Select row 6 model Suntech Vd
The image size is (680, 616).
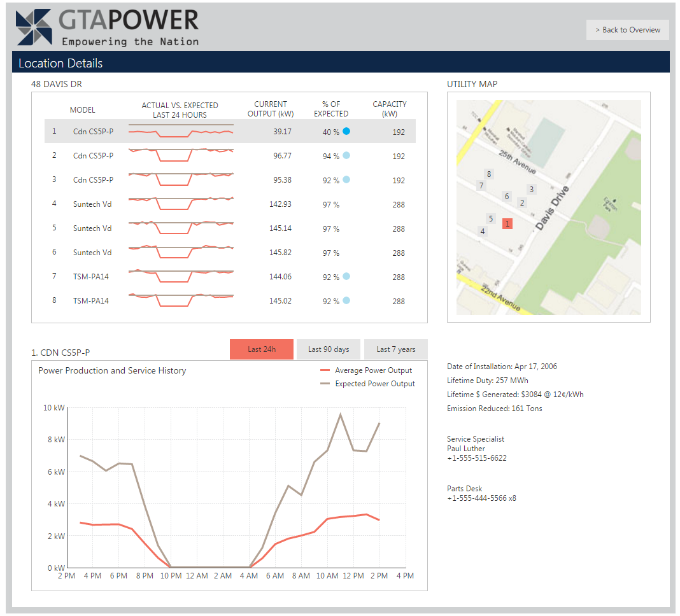point(92,253)
